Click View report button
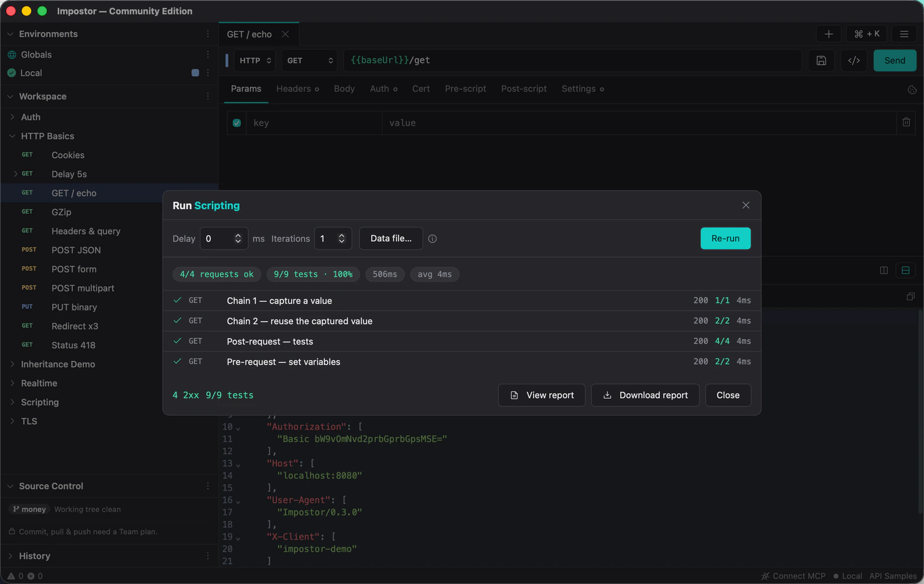This screenshot has height=584, width=924. (542, 395)
